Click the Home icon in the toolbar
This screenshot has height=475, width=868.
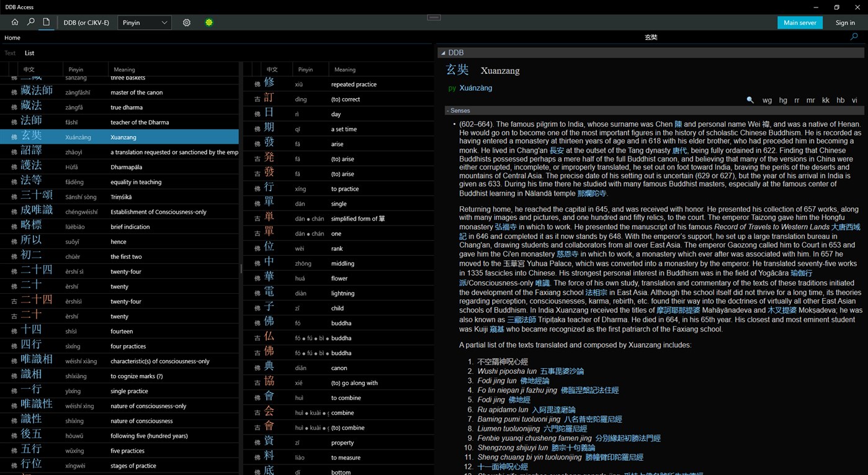pyautogui.click(x=14, y=22)
